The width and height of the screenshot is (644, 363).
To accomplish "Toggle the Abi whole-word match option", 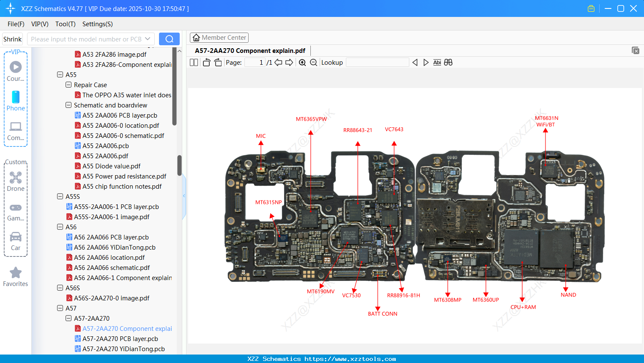I will (x=437, y=63).
